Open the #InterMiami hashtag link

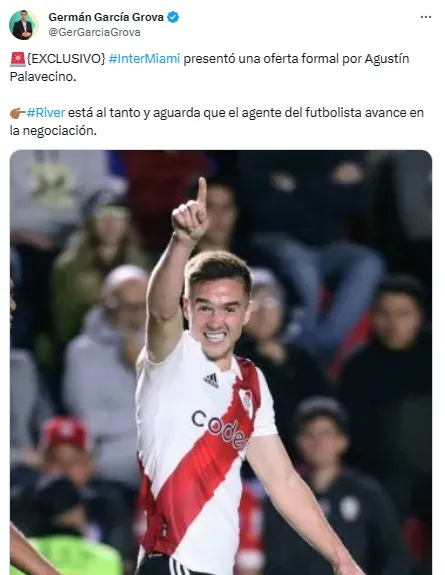click(145, 59)
